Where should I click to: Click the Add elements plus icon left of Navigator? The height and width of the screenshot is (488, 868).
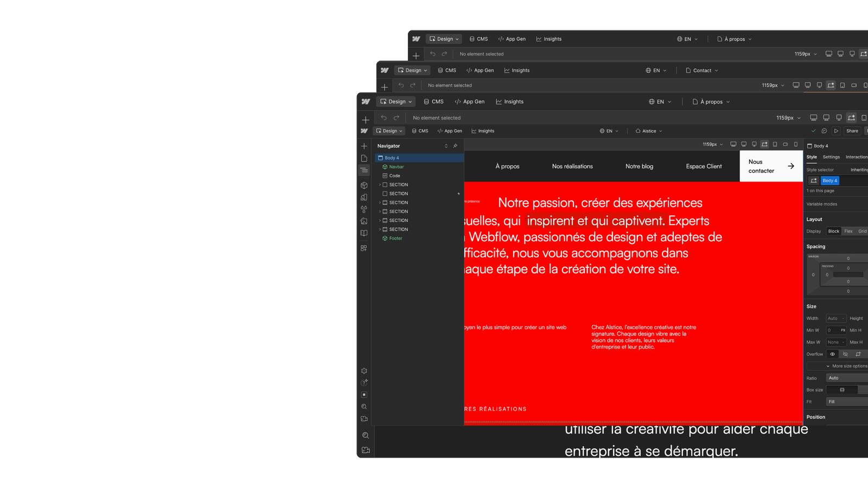364,146
